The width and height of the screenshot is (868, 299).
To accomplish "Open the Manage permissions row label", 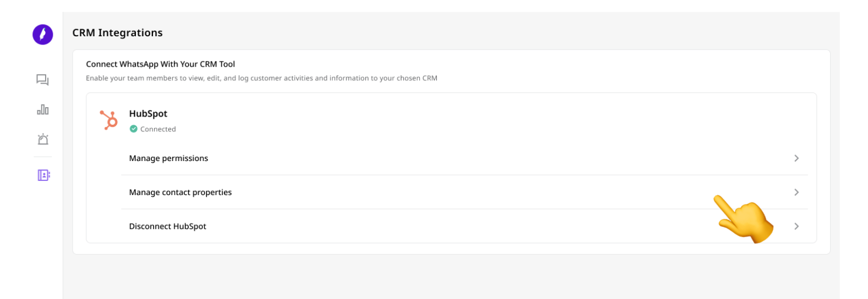I will (x=168, y=158).
